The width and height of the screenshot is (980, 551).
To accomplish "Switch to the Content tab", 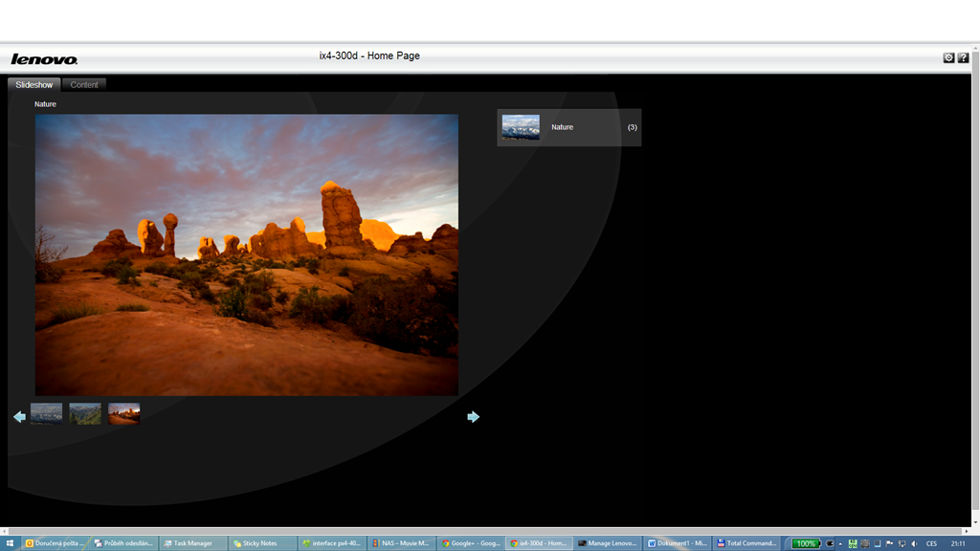I will click(84, 85).
